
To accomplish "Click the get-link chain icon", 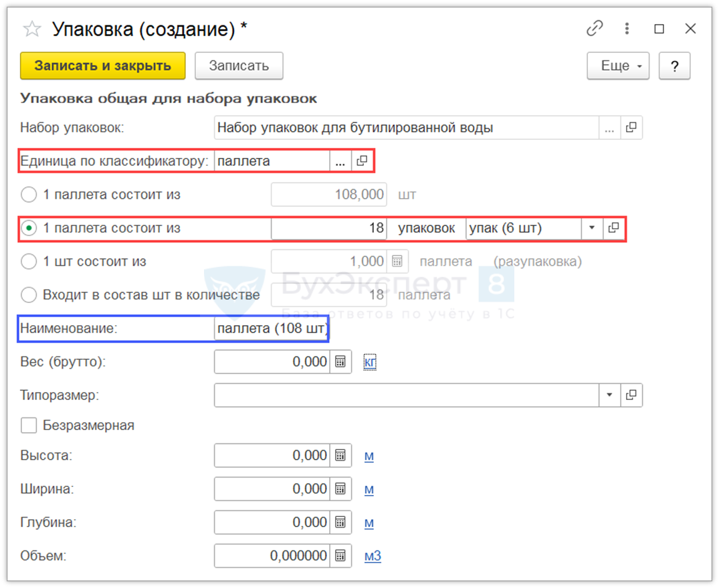I will pyautogui.click(x=594, y=29).
